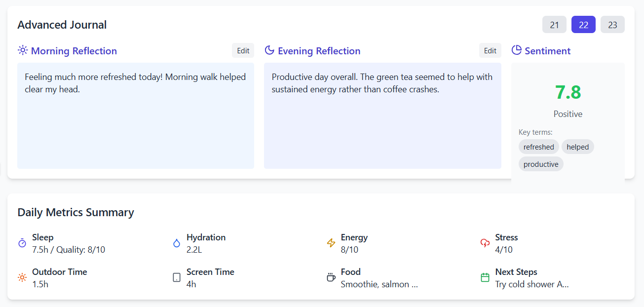Click the pie chart Sentiment icon
This screenshot has width=644, height=307.
pos(516,50)
